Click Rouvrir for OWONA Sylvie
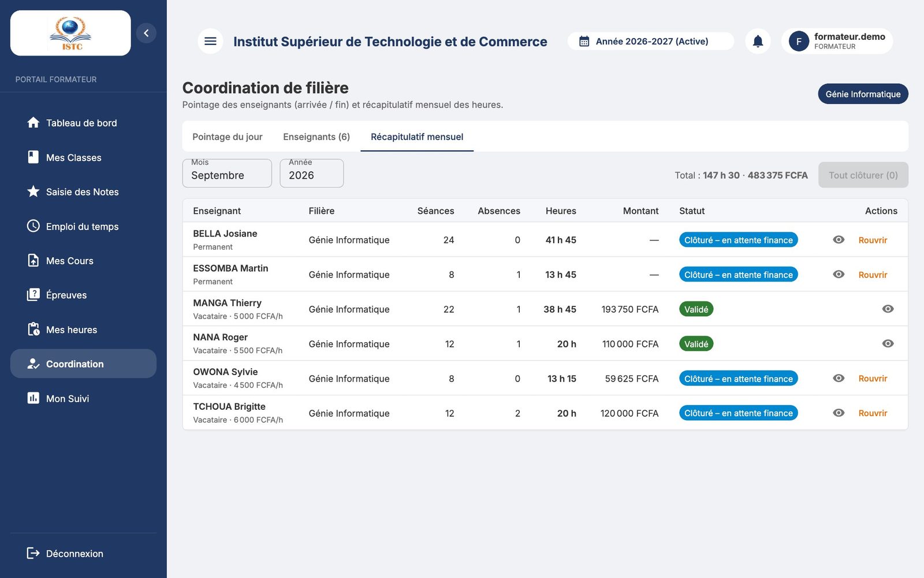Screen dimensions: 924x578 (873, 379)
